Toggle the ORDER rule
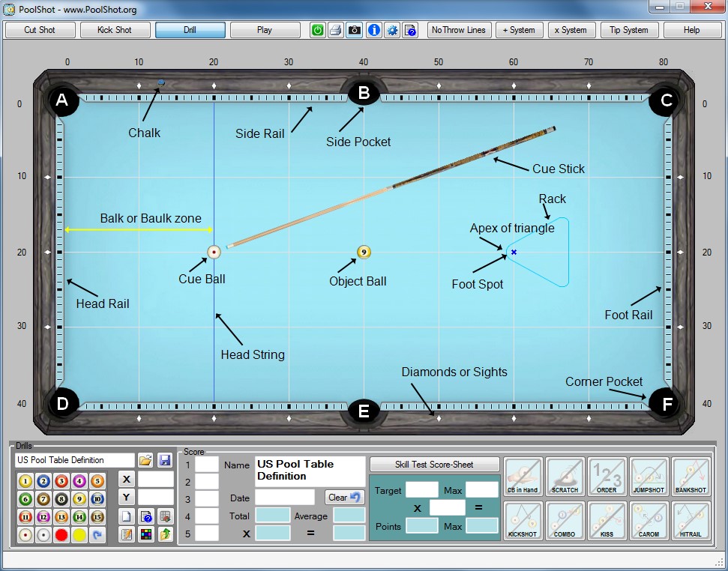Image resolution: width=728 pixels, height=571 pixels. (607, 477)
